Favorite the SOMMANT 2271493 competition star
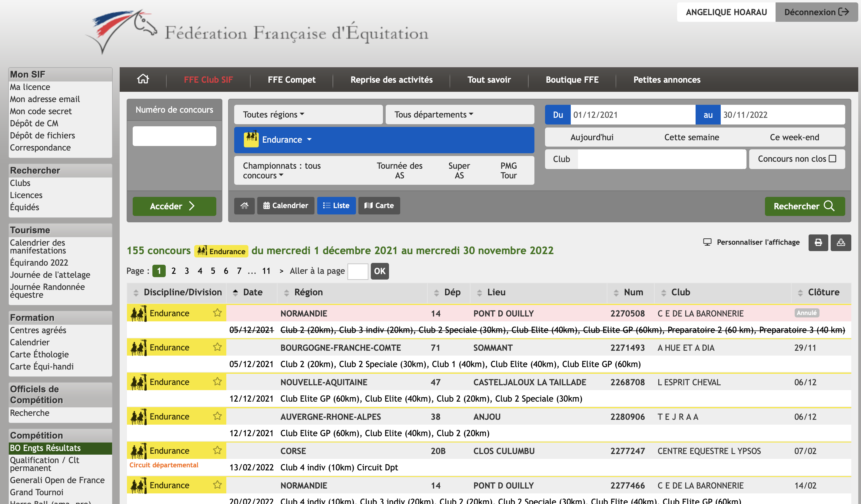 [217, 347]
